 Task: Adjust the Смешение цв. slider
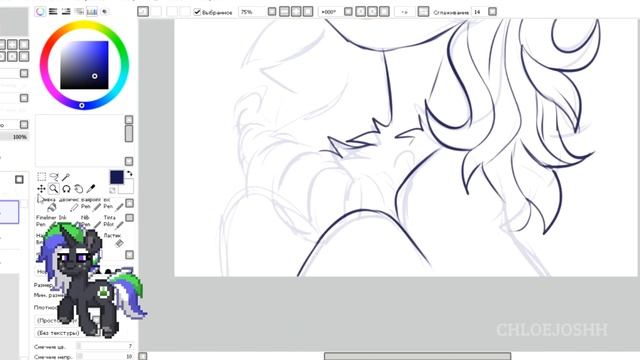[x=105, y=346]
